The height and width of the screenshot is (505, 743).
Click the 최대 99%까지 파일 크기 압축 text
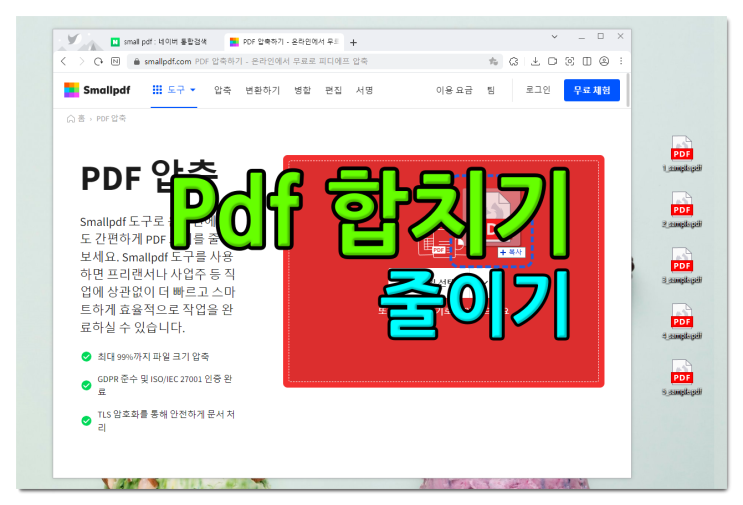tap(153, 356)
